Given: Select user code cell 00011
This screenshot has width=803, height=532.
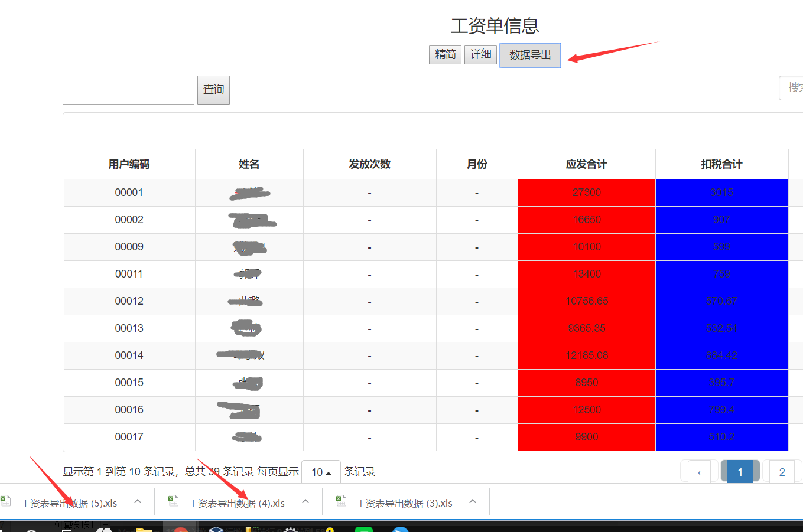Looking at the screenshot, I should click(x=129, y=274).
